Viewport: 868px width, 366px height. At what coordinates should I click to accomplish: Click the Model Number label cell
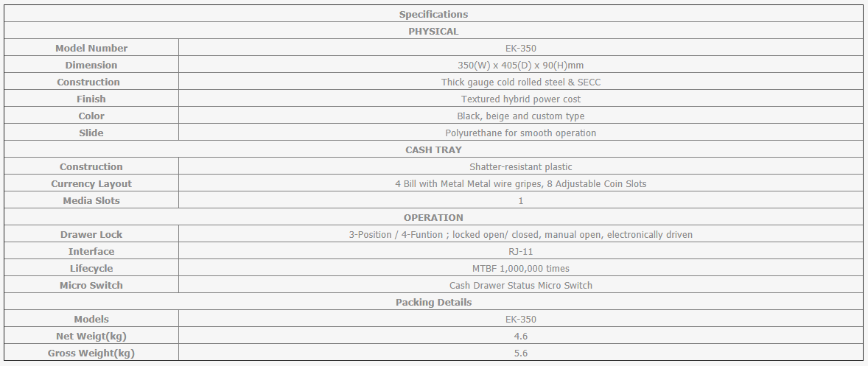pos(91,48)
